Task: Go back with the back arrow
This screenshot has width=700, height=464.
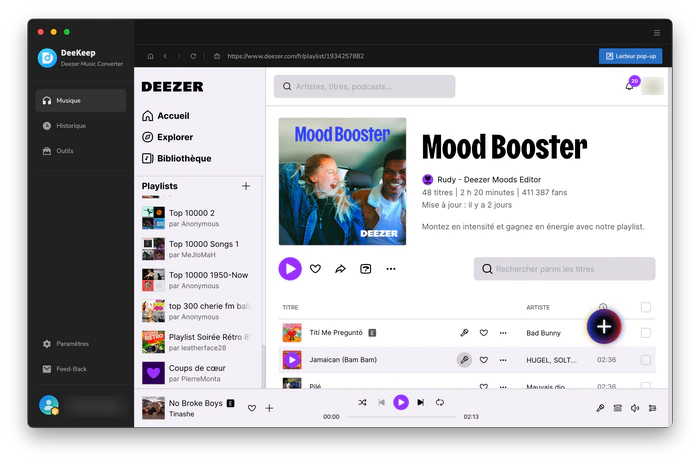Action: pyautogui.click(x=165, y=56)
